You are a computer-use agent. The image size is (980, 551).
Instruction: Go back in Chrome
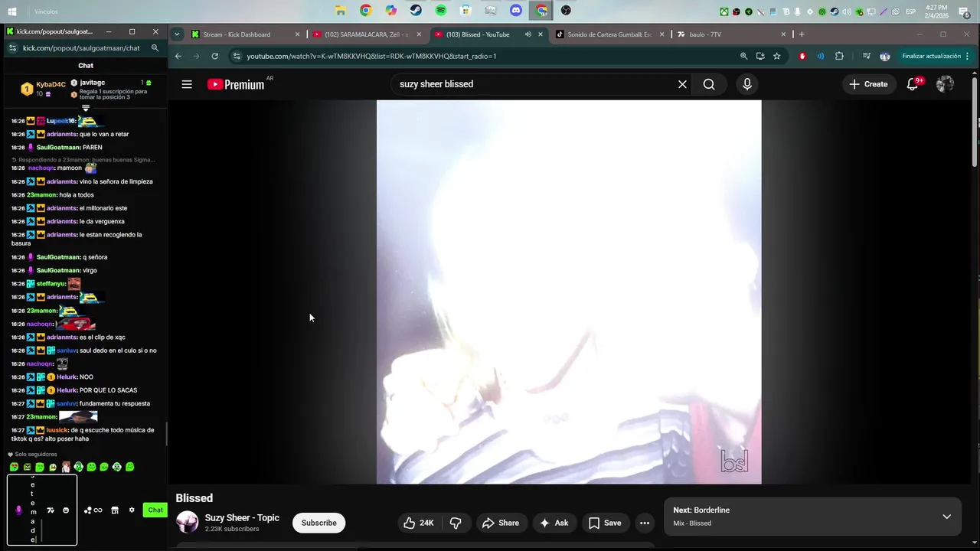[178, 56]
